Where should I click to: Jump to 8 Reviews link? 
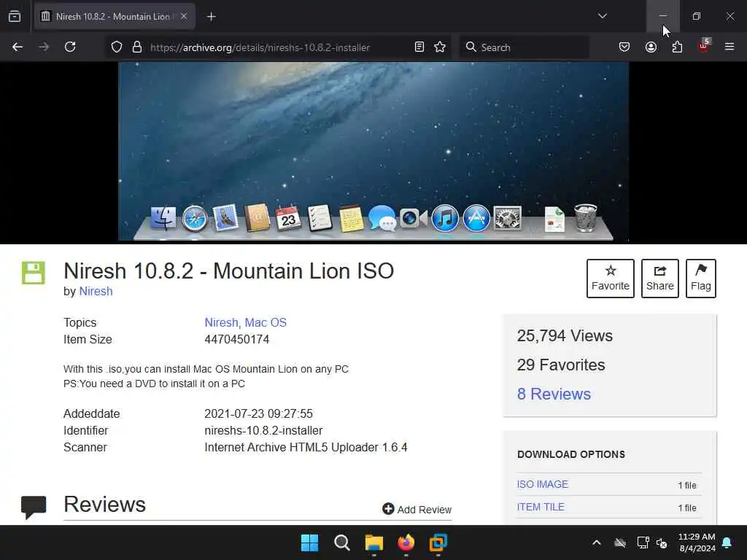click(x=554, y=394)
